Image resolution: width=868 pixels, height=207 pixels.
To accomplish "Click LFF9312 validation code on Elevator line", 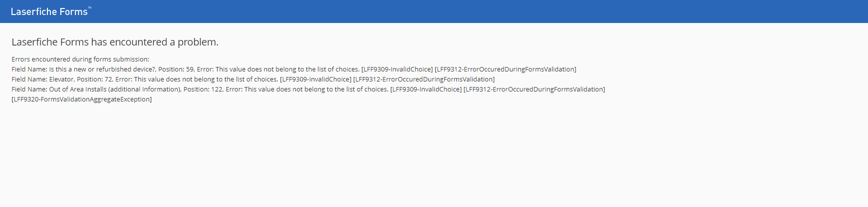I will click(x=424, y=79).
